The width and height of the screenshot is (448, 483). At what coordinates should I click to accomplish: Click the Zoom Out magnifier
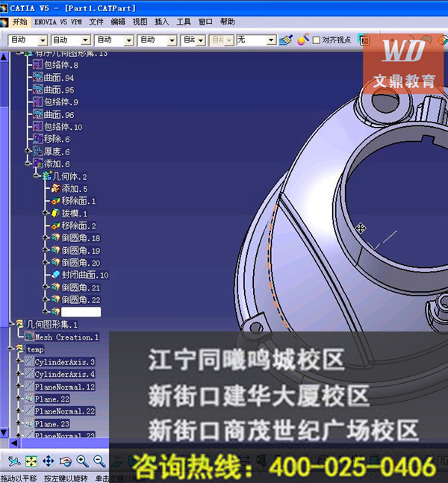(99, 461)
